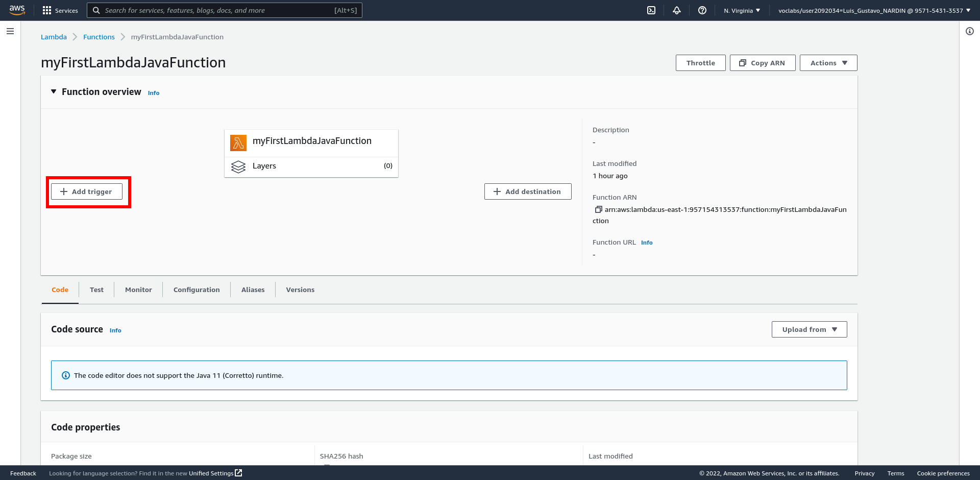Click the AWS logo home icon
Image resolution: width=980 pixels, height=480 pixels.
(17, 10)
